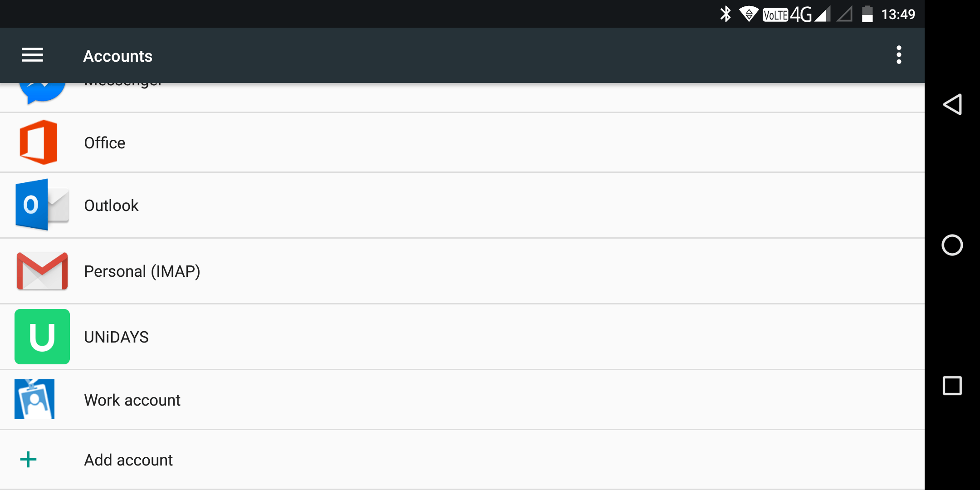Open the Outlook account entry
980x490 pixels.
[462, 205]
